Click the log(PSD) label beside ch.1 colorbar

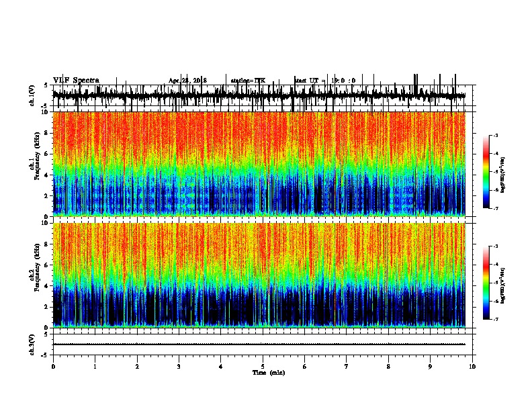pyautogui.click(x=503, y=175)
